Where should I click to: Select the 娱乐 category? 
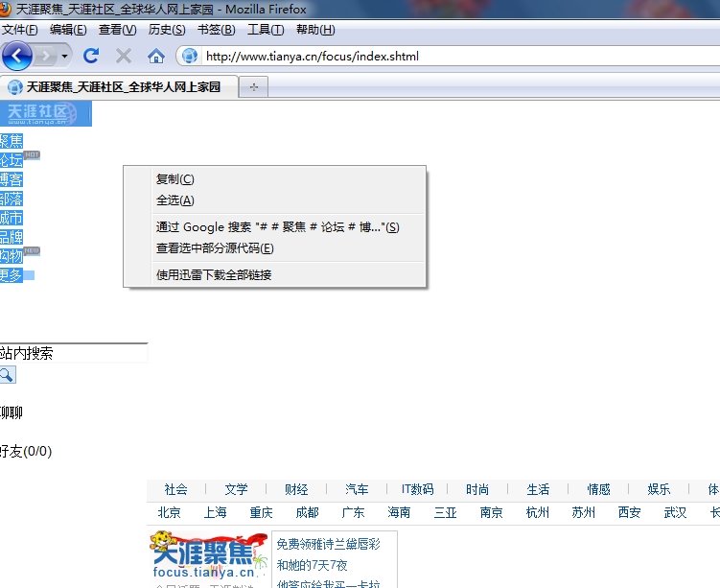pyautogui.click(x=659, y=489)
